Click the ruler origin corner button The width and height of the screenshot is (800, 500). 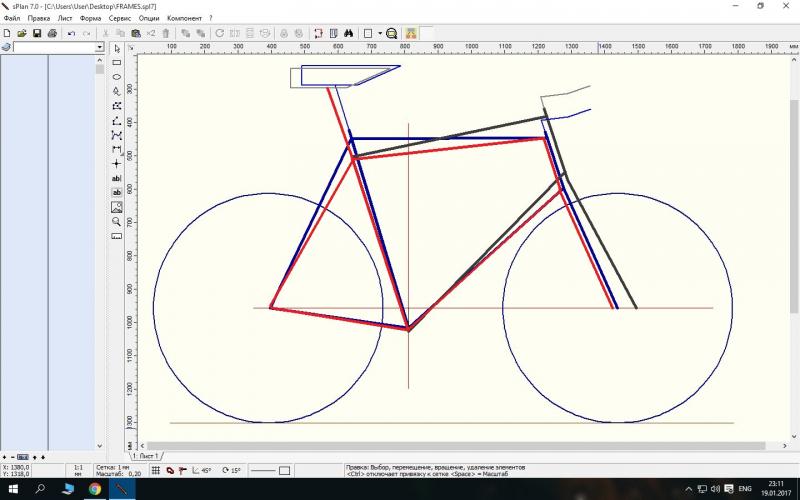click(131, 47)
